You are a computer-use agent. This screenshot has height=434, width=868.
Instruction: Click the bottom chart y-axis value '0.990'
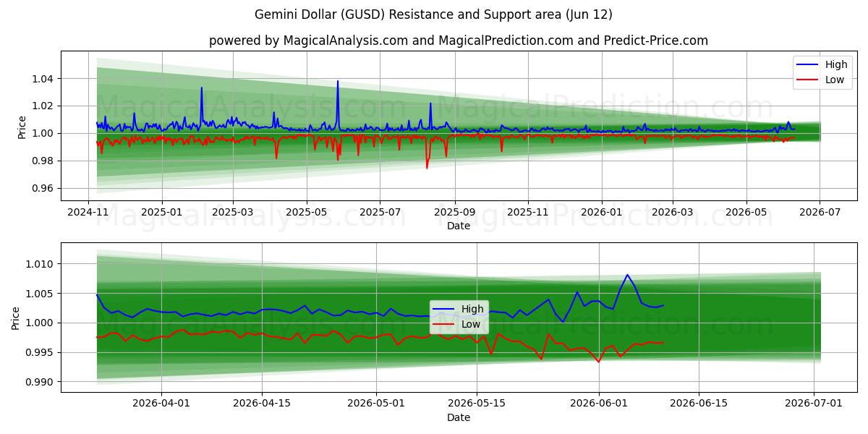tap(41, 381)
